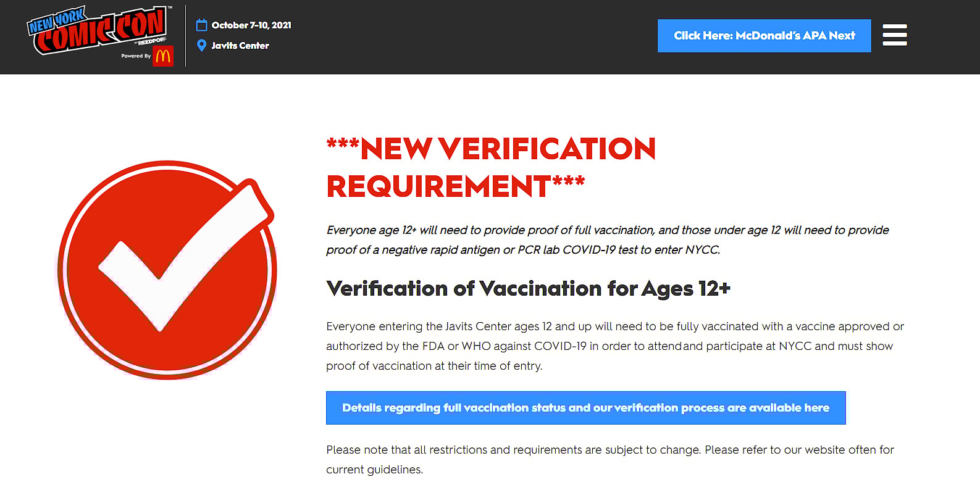Click the Verification of Vaccination for Ages 12+ heading
Screen dimensions: 980x490
click(528, 288)
